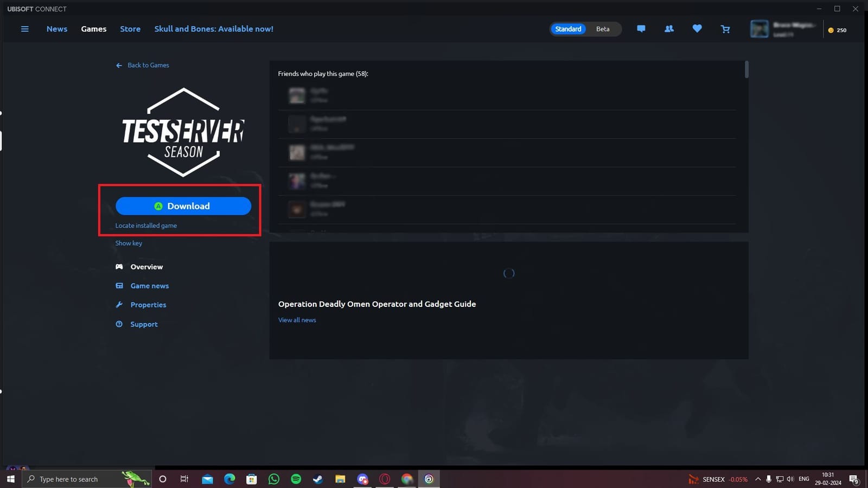868x488 pixels.
Task: Open Properties in the game sidebar
Action: (x=148, y=305)
